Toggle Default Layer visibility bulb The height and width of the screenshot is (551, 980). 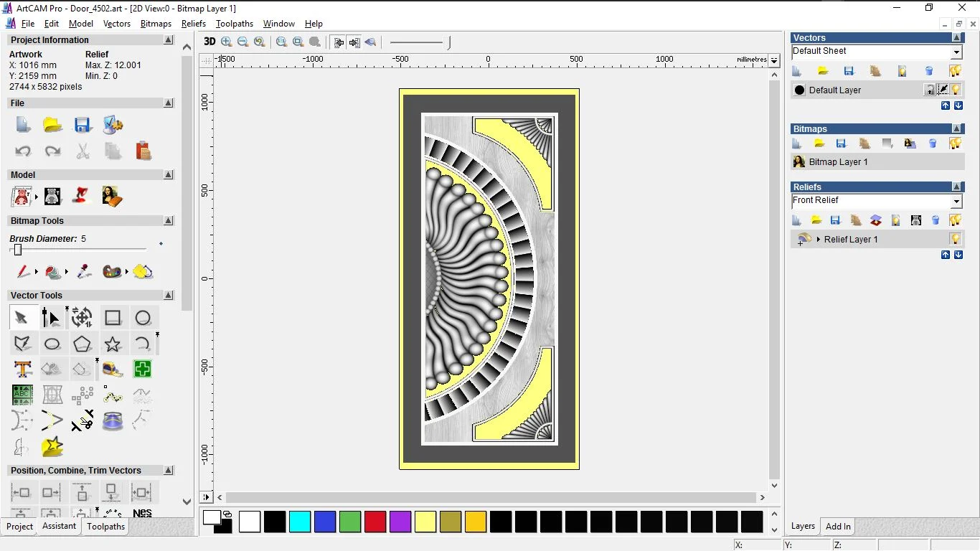956,90
